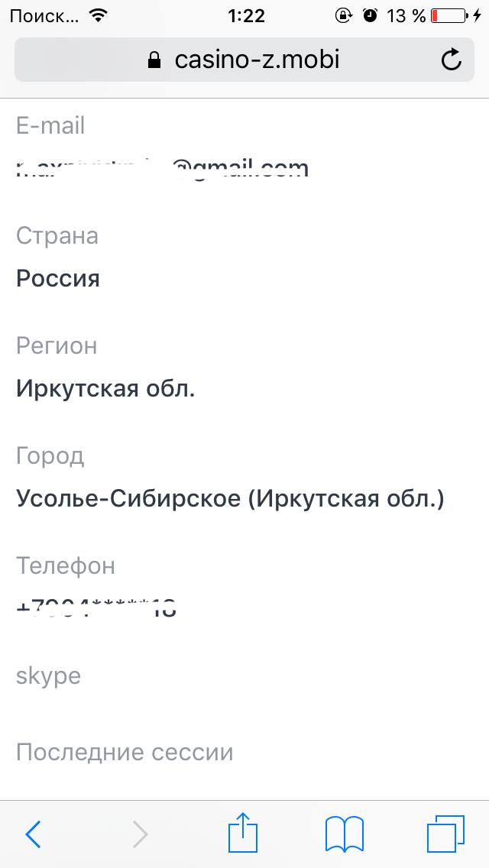Tap the skype field label
This screenshot has width=489, height=868.
(x=48, y=676)
